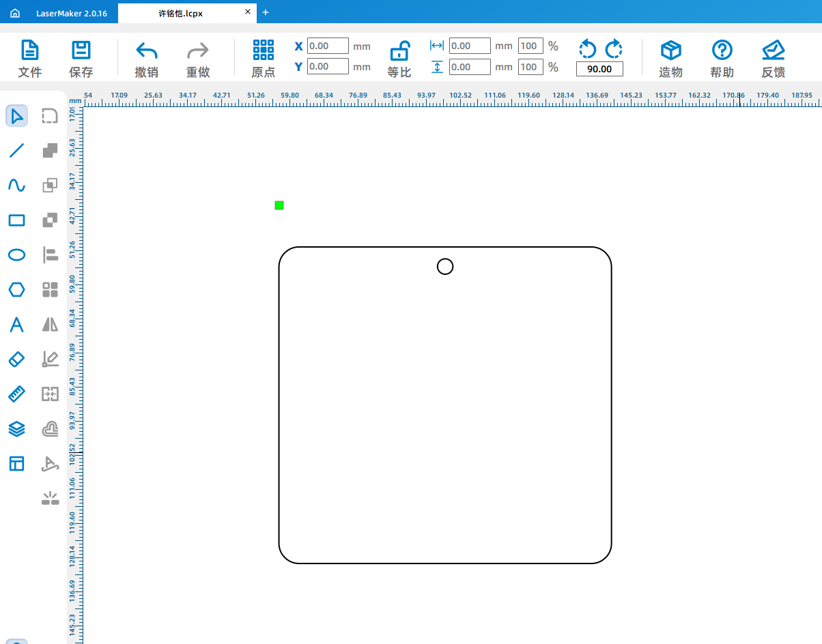The height and width of the screenshot is (644, 822).
Task: Click the X coordinate input field
Action: 328,46
